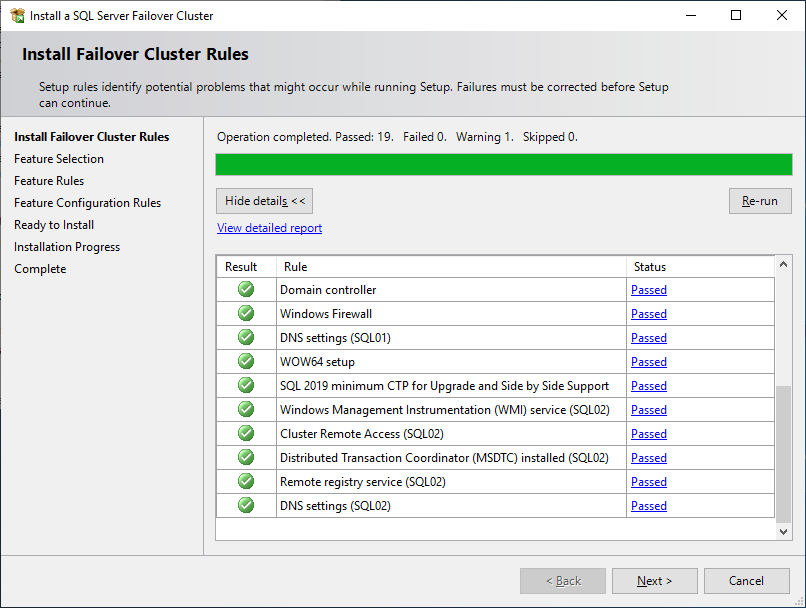This screenshot has height=608, width=806.
Task: Open Passed status for Domain controller
Action: [x=649, y=290]
